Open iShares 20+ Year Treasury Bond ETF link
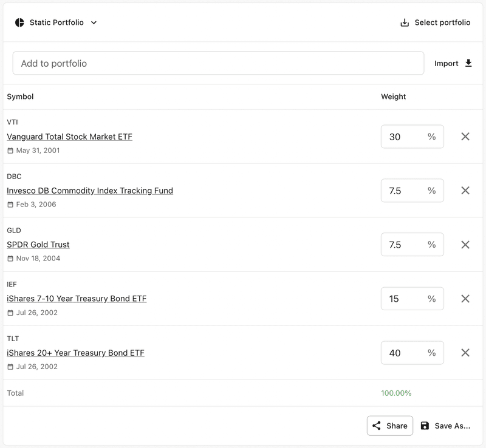Image resolution: width=486 pixels, height=448 pixels. click(75, 353)
